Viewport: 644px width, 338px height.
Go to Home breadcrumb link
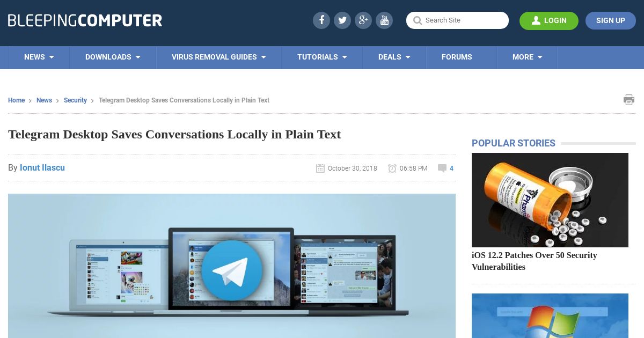pyautogui.click(x=17, y=100)
